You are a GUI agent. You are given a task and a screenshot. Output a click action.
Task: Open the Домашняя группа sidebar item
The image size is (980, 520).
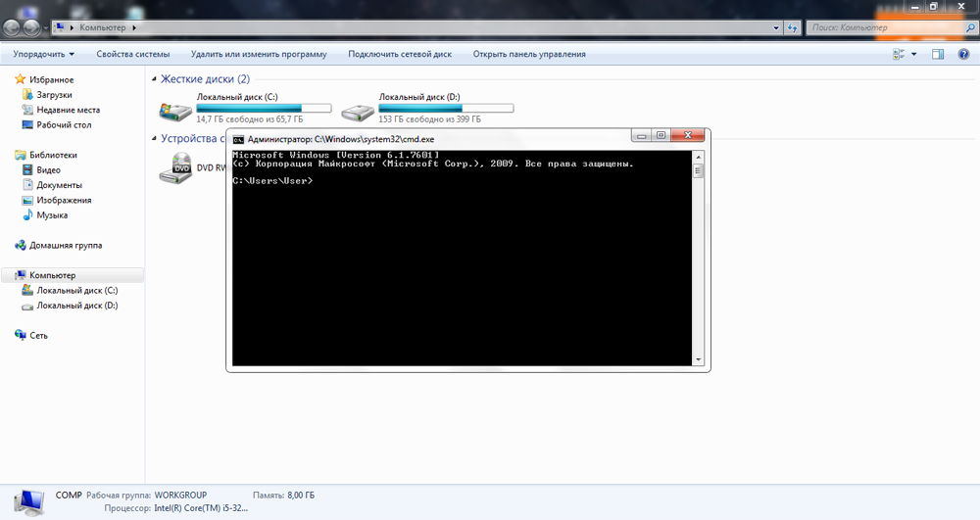coord(65,245)
